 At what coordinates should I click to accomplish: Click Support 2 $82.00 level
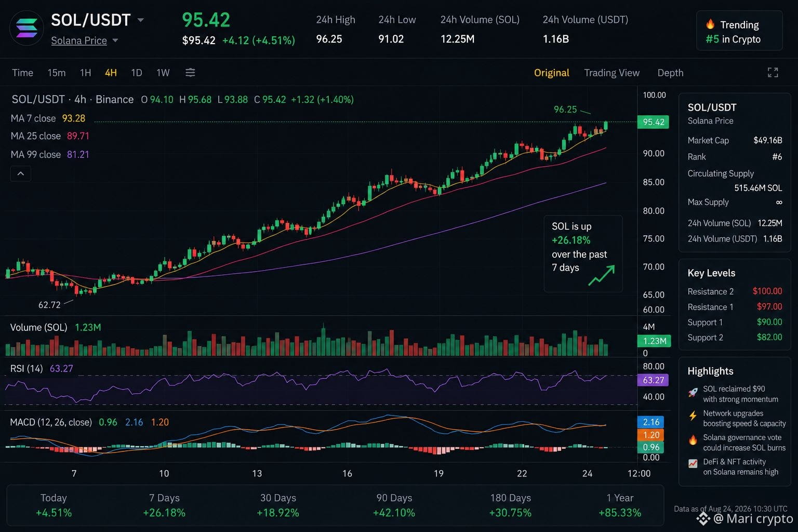point(735,337)
